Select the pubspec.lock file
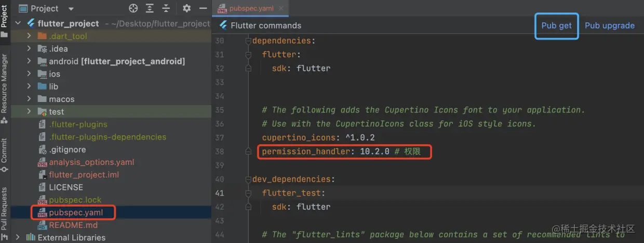The width and height of the screenshot is (644, 243). 75,200
